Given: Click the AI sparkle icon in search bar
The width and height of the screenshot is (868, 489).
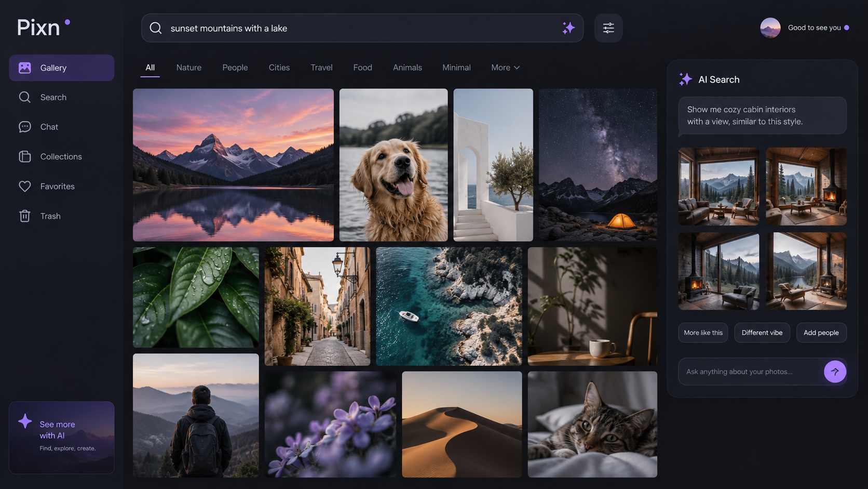Looking at the screenshot, I should (x=568, y=28).
